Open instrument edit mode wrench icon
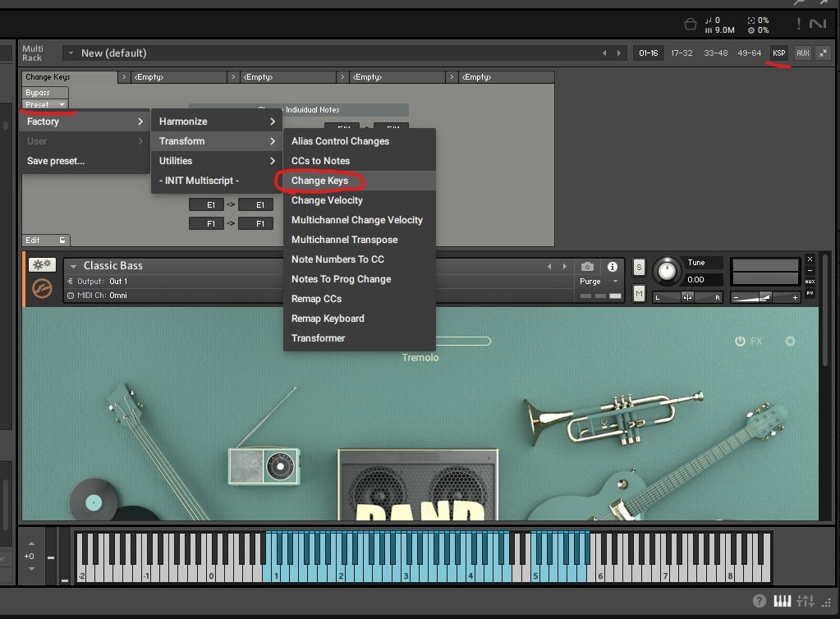This screenshot has width=840, height=619. (42, 264)
